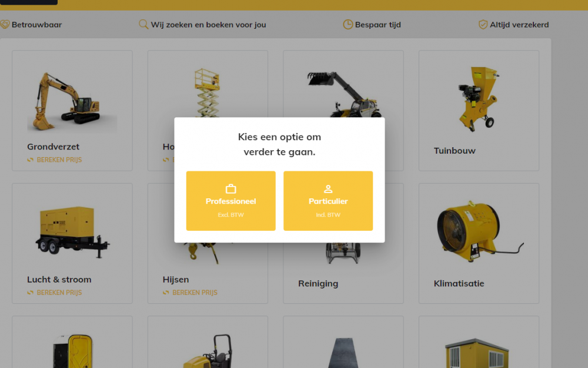Click Bereken prijs under Grondverzet
588x368 pixels.
click(x=59, y=160)
